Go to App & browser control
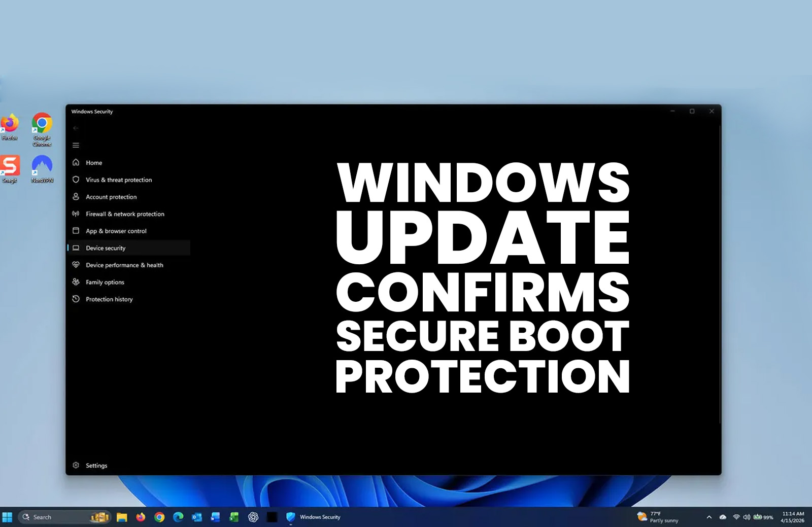This screenshot has height=527, width=812. coord(116,231)
